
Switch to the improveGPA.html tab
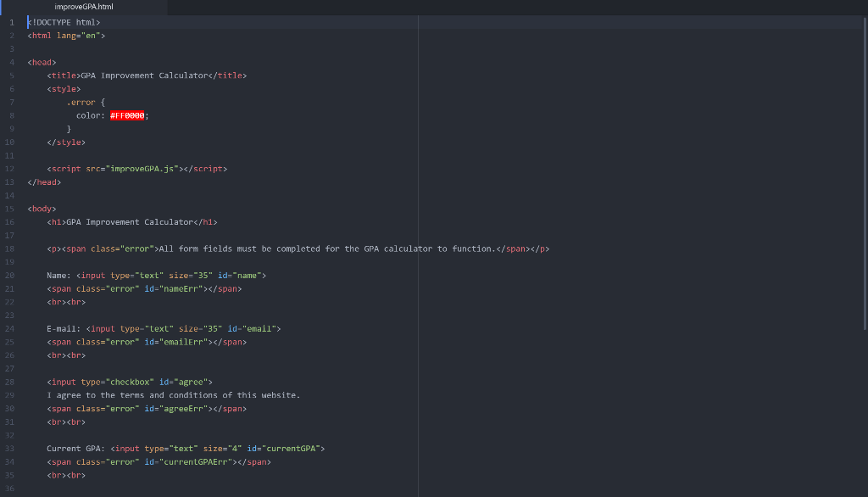pyautogui.click(x=82, y=7)
